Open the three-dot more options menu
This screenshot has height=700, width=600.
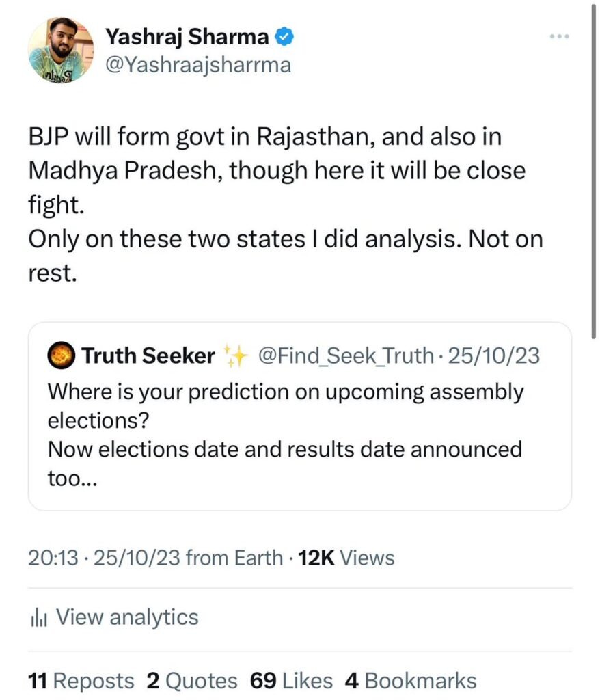pyautogui.click(x=560, y=36)
